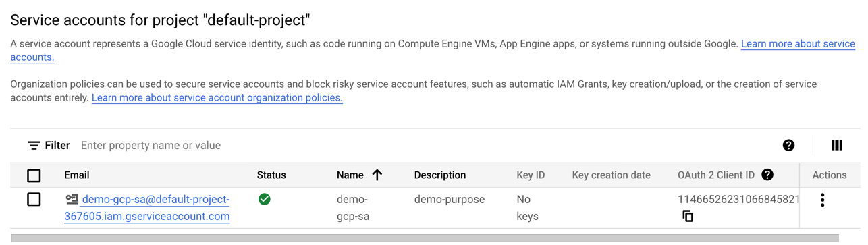868x245 pixels.
Task: Click the Actions column header
Action: coord(830,175)
